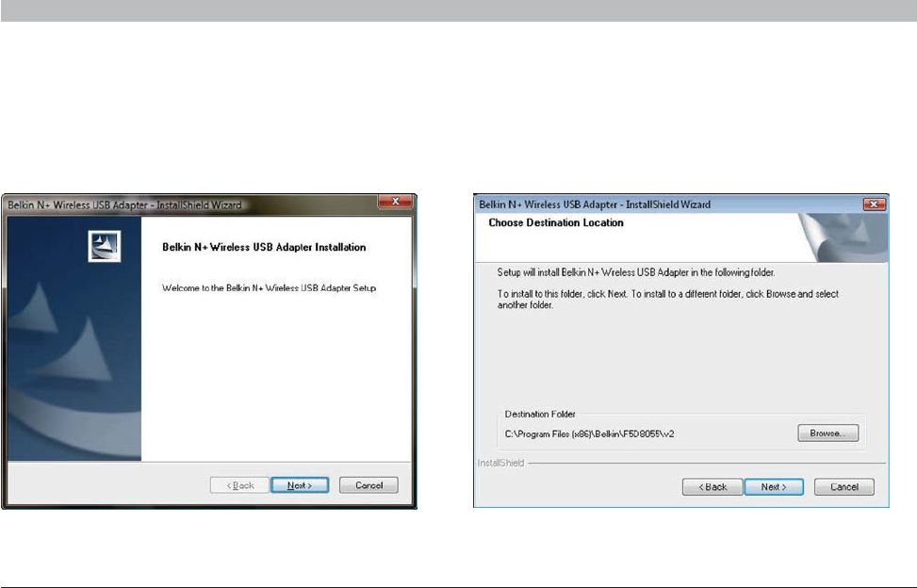Click the 'Choose Destination Location' heading
The height and width of the screenshot is (588, 917).
556,222
